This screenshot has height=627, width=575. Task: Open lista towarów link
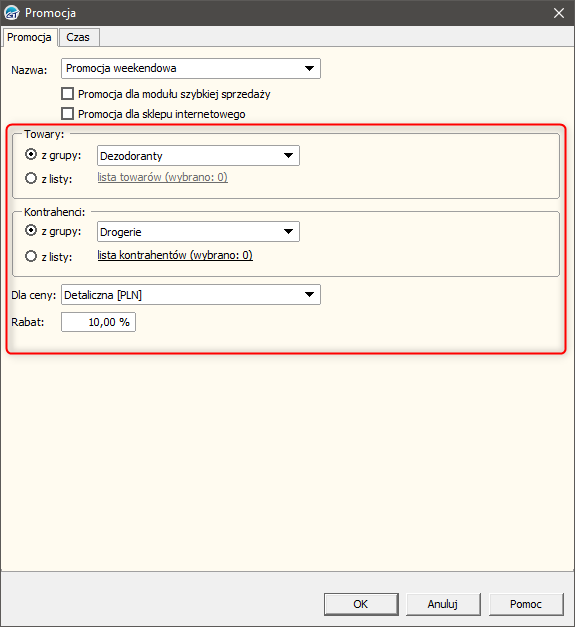pos(163,177)
